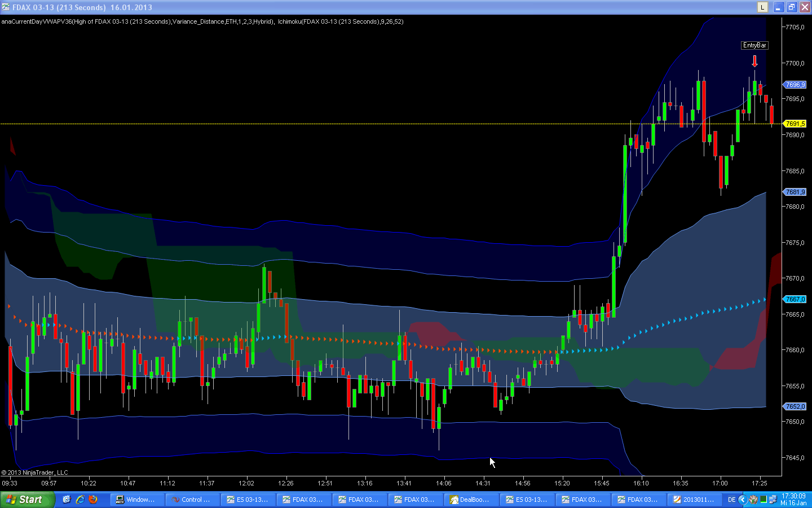Click the 16:10 time axis label
Image resolution: width=812 pixels, height=508 pixels.
click(x=641, y=483)
